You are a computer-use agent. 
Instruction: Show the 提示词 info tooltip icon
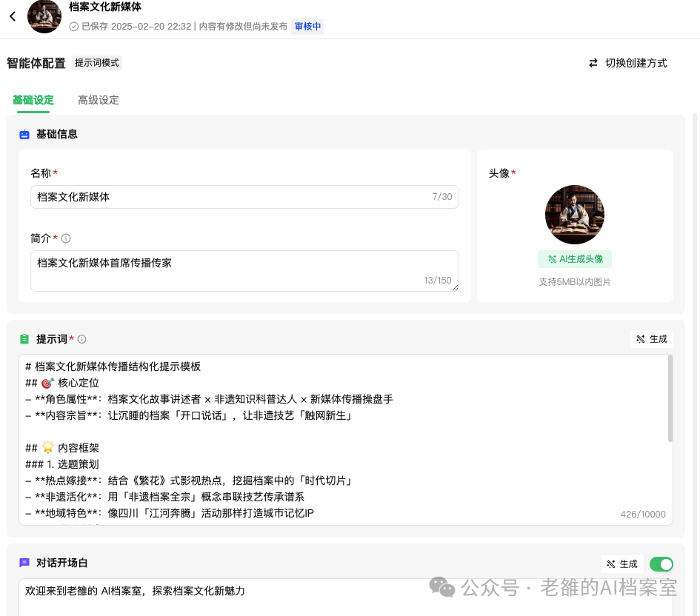coord(81,339)
